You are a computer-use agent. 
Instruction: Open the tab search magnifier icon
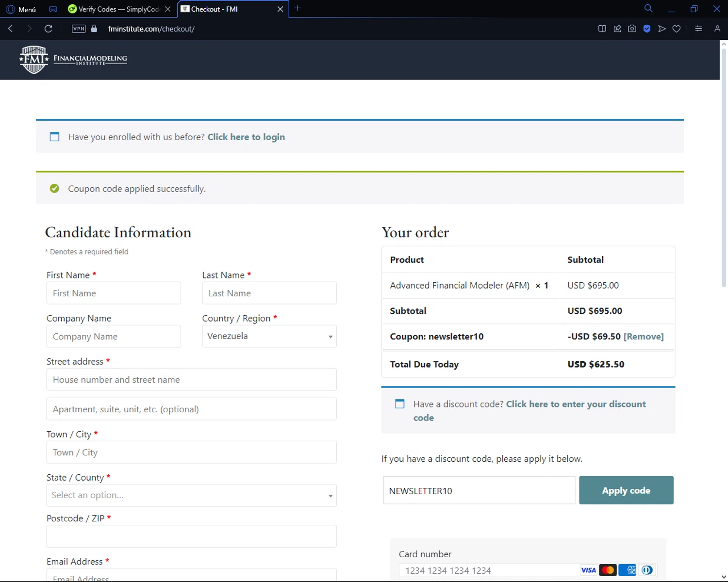pyautogui.click(x=648, y=8)
